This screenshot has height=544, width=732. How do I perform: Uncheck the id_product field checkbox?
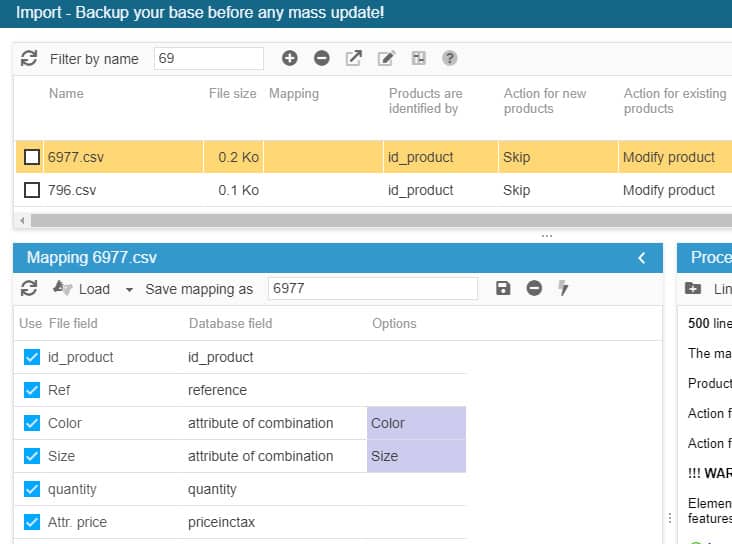point(32,357)
